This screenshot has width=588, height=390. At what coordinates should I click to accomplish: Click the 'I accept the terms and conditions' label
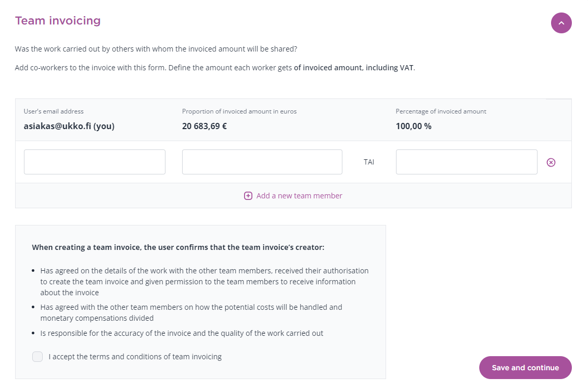(135, 357)
